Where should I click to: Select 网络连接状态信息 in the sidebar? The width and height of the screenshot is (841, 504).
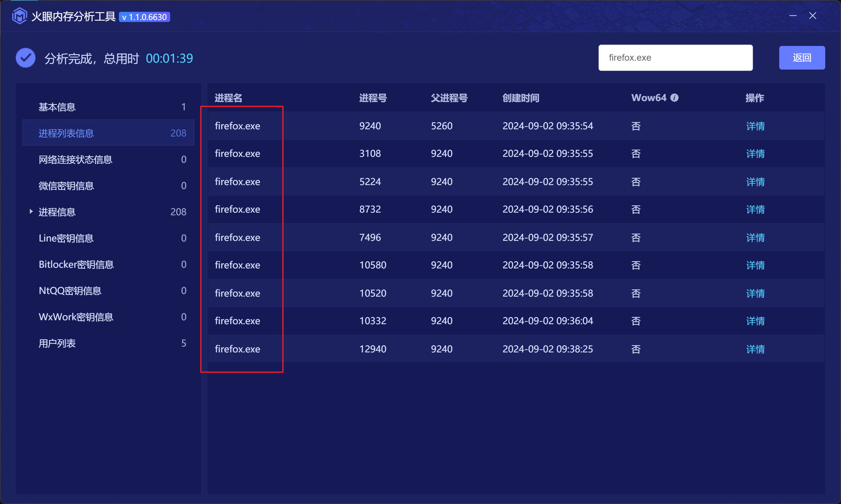click(x=76, y=159)
